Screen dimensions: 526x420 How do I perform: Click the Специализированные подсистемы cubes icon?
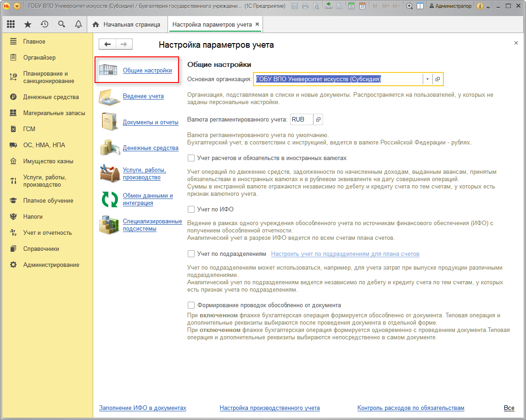(109, 225)
